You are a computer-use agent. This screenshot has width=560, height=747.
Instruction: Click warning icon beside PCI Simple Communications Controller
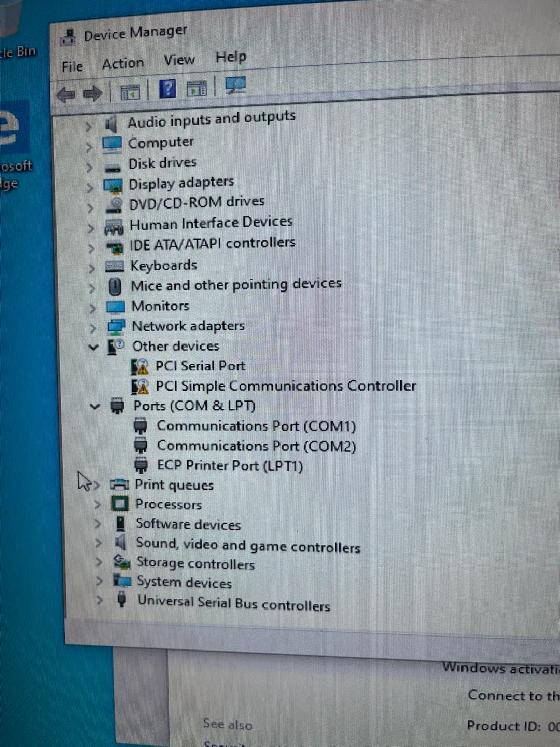point(140,387)
